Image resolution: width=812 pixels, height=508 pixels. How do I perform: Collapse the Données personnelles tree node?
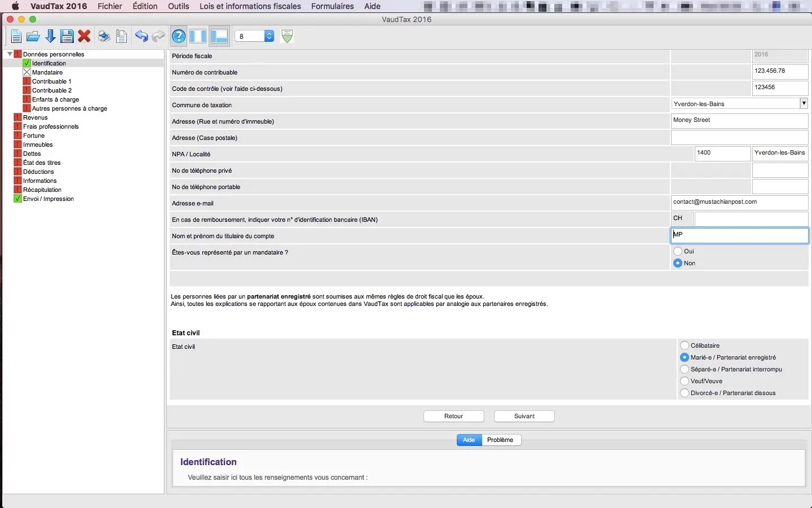[10, 54]
